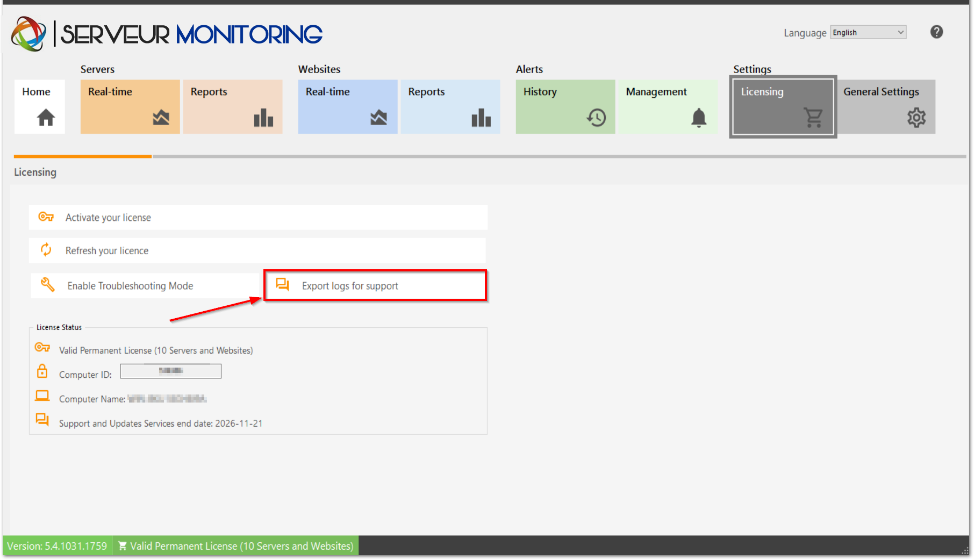Click the key icon in License Status
The height and width of the screenshot is (560, 974).
[42, 347]
